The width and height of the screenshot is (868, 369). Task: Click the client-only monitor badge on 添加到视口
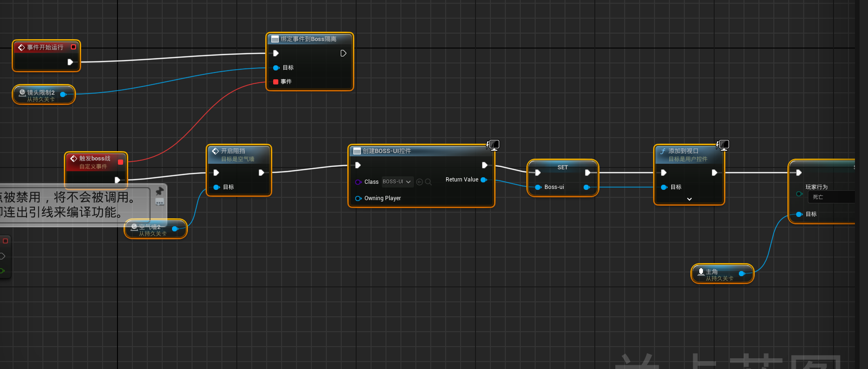[723, 145]
